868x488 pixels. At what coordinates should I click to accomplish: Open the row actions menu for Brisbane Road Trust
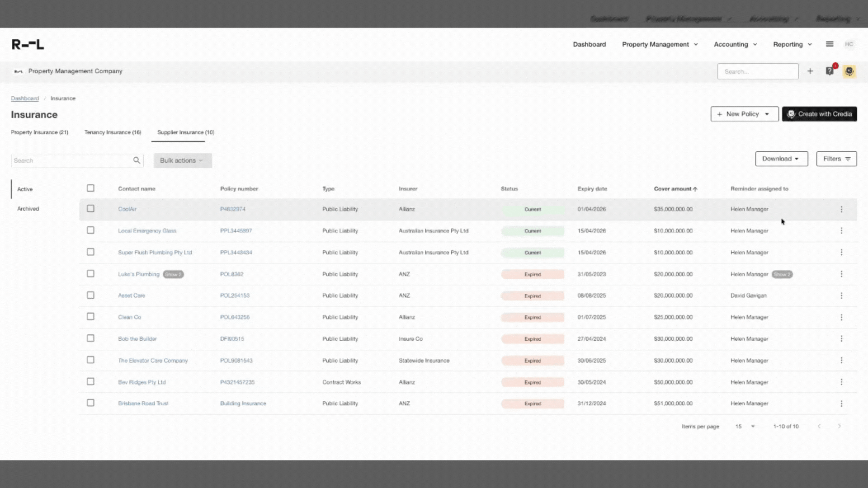(x=841, y=403)
